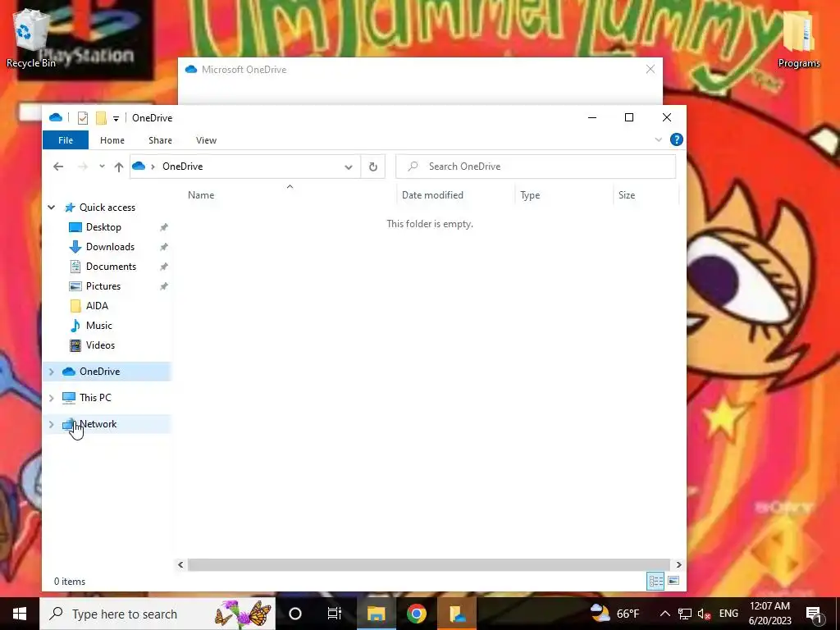The image size is (840, 630).
Task: Expand the Network tree node
Action: (x=52, y=424)
